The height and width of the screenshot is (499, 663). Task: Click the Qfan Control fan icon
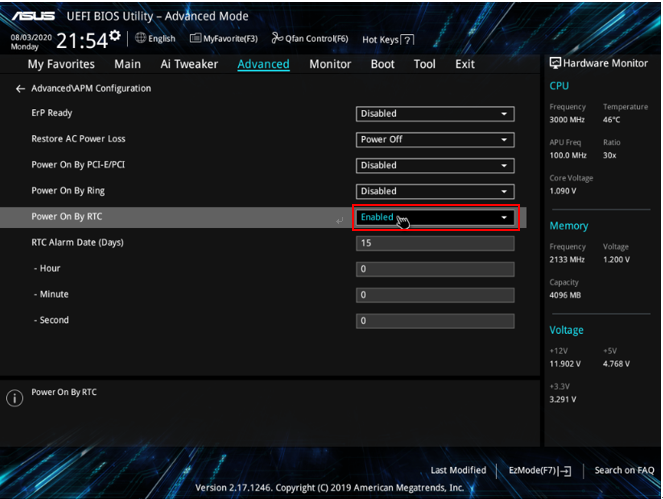277,38
